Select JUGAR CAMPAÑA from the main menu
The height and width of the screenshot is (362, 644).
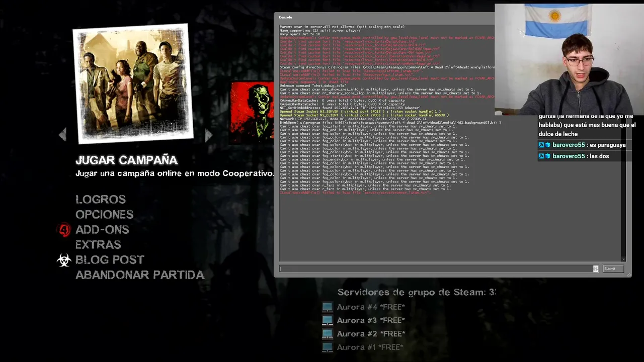pos(126,160)
